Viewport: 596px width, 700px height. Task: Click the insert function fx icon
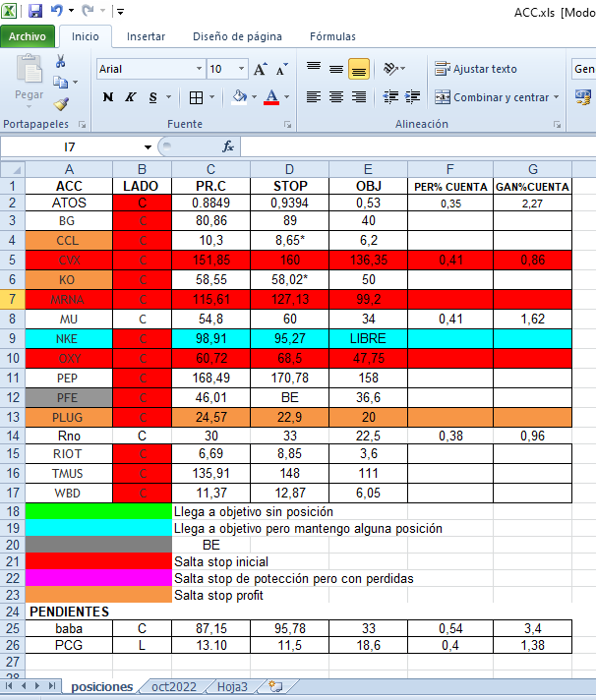click(x=228, y=146)
